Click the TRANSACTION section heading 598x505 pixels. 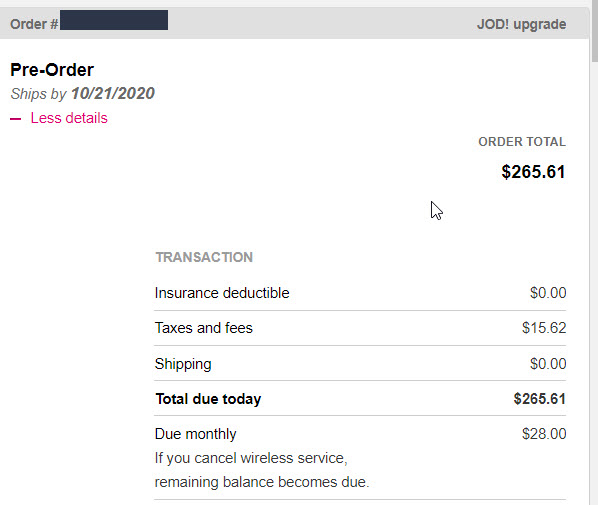(x=204, y=257)
